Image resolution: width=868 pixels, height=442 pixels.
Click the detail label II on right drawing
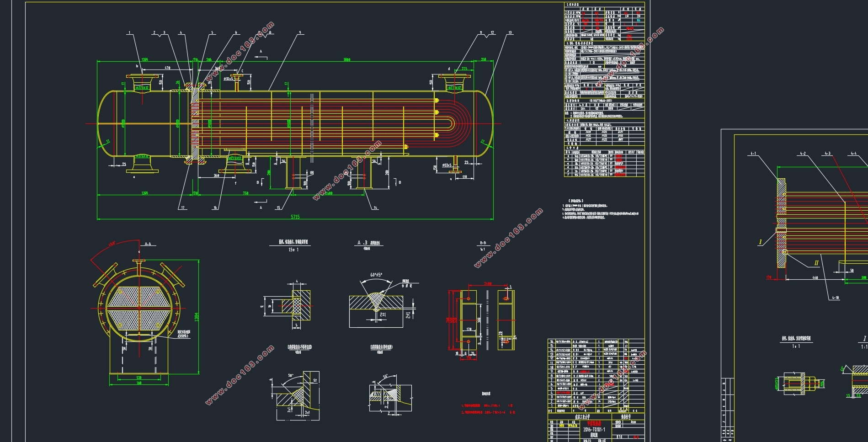[816, 263]
